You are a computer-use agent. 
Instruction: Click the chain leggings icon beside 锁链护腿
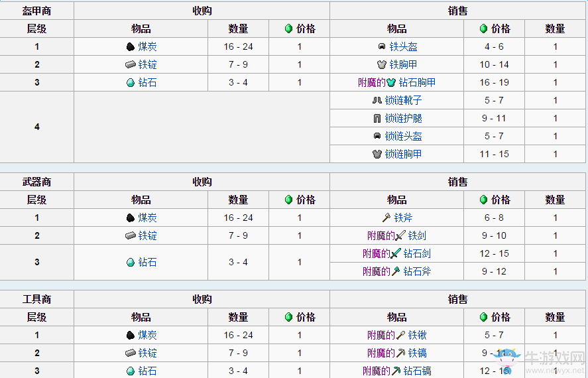(x=377, y=118)
